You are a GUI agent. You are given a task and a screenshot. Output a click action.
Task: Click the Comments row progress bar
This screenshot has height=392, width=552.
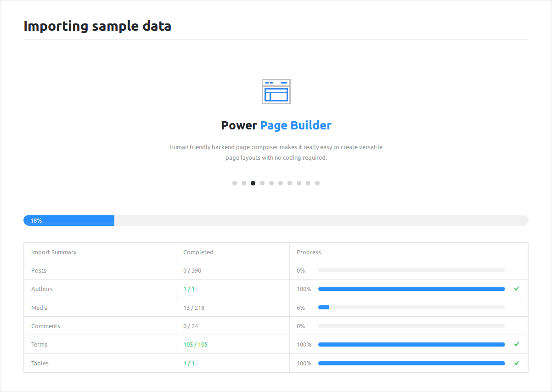coord(411,326)
